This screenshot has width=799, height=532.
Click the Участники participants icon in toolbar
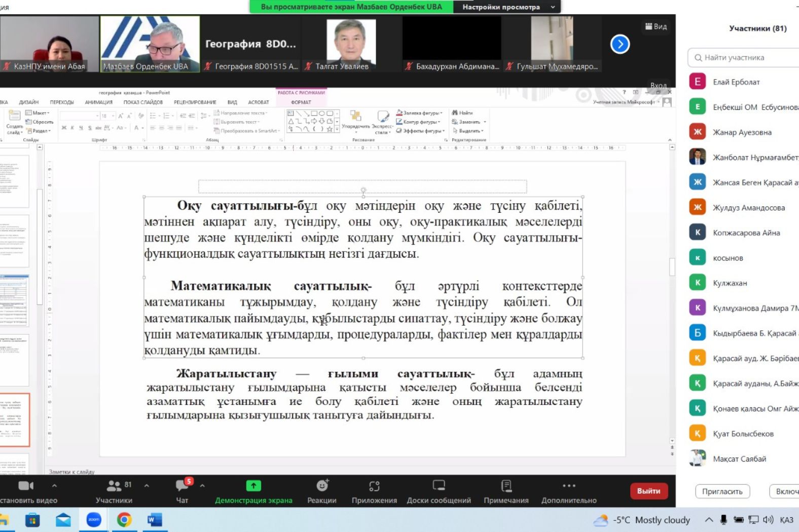pos(114,486)
